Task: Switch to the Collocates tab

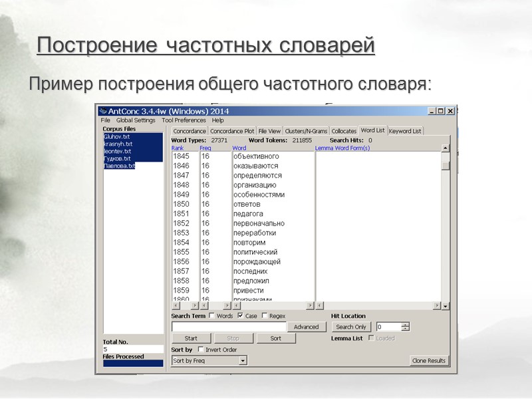Action: click(x=344, y=131)
